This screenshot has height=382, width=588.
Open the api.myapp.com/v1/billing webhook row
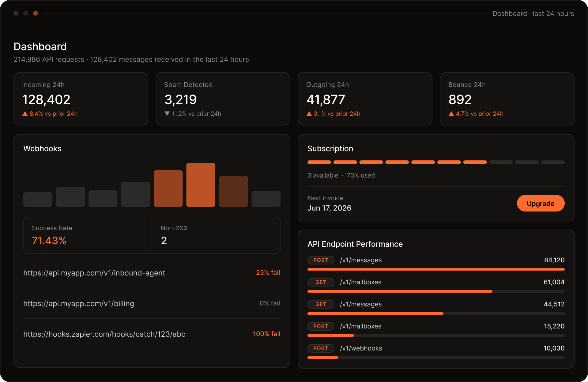point(152,303)
